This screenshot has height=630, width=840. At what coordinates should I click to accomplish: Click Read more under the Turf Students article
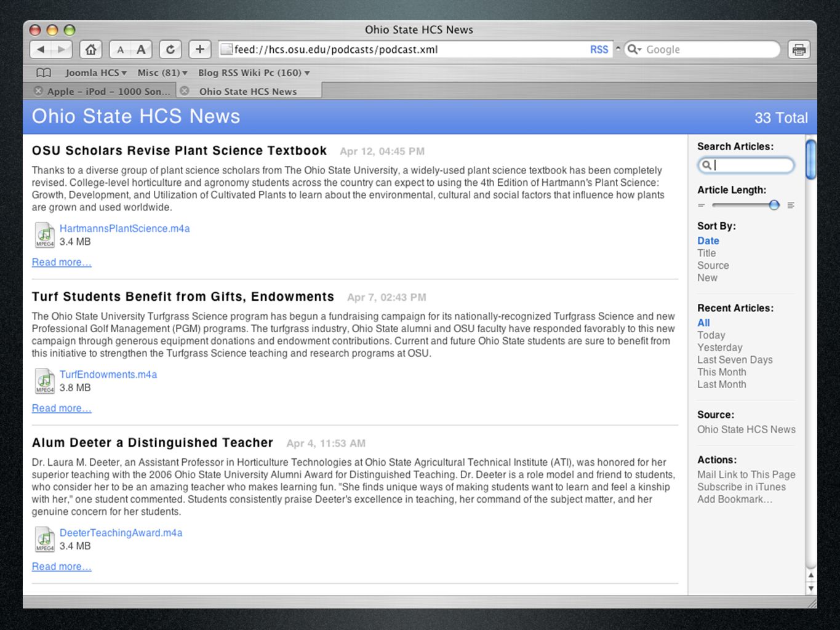(62, 409)
